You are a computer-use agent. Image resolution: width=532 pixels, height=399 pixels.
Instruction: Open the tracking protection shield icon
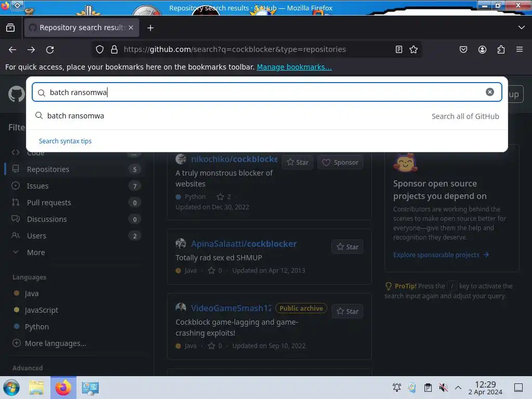(99, 49)
